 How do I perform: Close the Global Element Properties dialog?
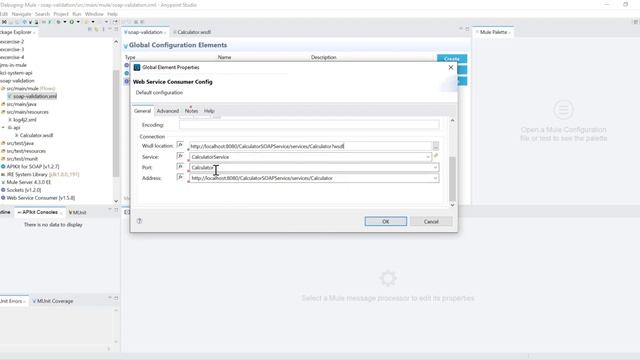(x=451, y=67)
